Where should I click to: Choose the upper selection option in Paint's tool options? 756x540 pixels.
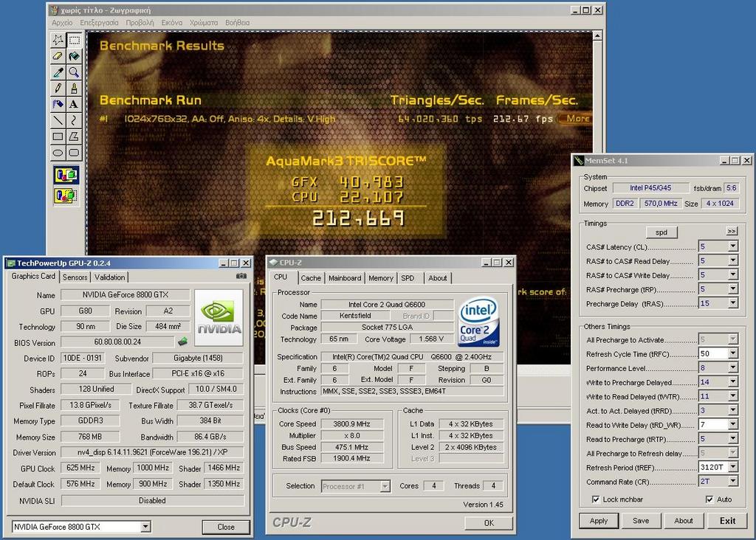click(66, 175)
